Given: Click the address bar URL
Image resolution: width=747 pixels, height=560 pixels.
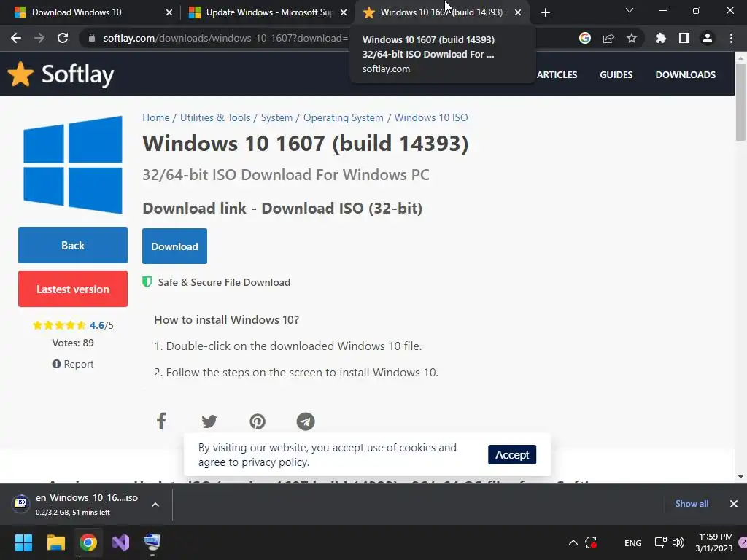Looking at the screenshot, I should point(225,38).
